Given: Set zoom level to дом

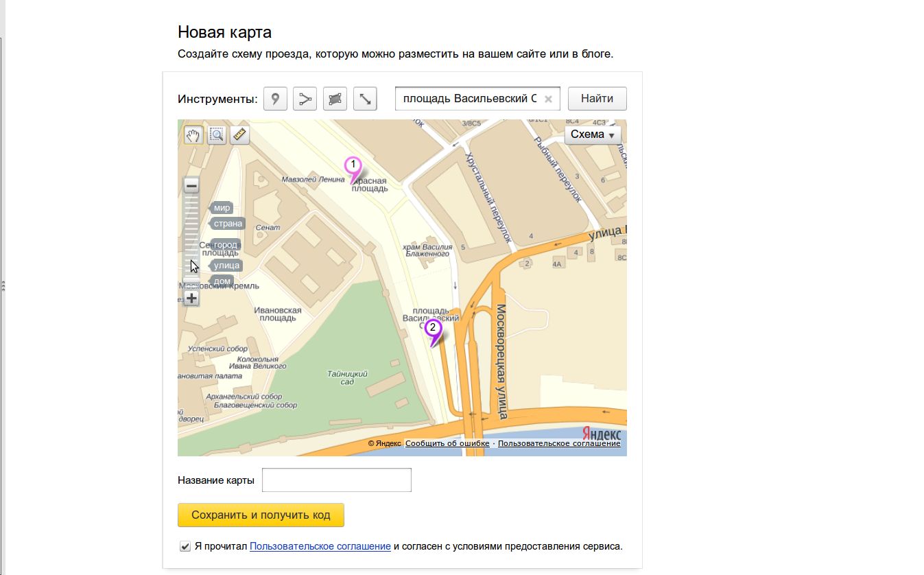Looking at the screenshot, I should pyautogui.click(x=221, y=281).
